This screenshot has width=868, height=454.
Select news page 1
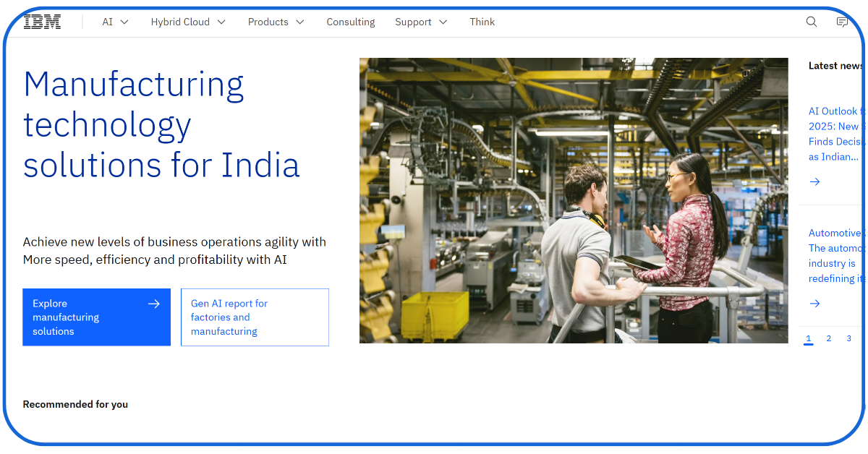(x=809, y=339)
